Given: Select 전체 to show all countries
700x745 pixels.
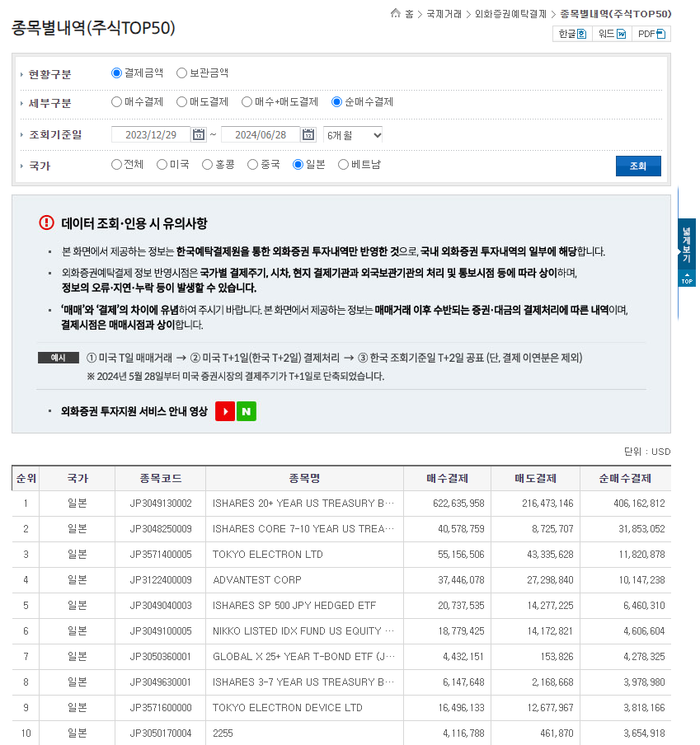Looking at the screenshot, I should click(x=115, y=164).
